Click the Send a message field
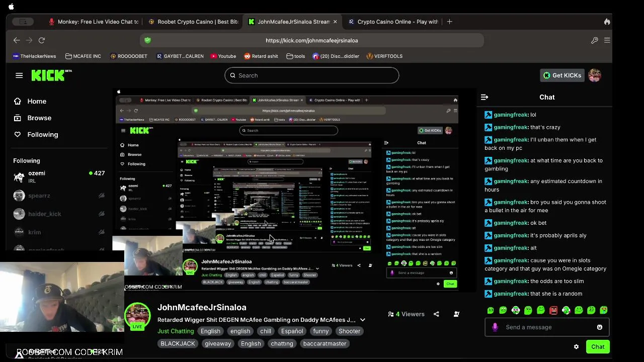This screenshot has width=644, height=362. click(x=547, y=327)
